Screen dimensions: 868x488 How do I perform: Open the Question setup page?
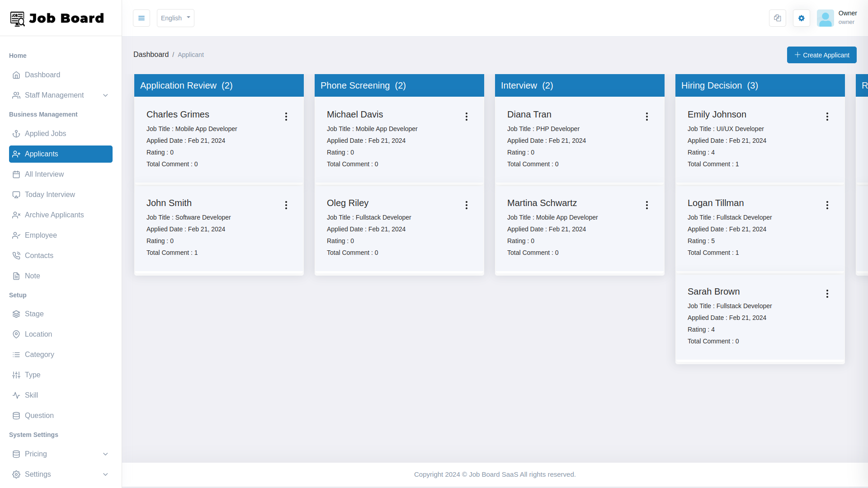click(x=39, y=415)
